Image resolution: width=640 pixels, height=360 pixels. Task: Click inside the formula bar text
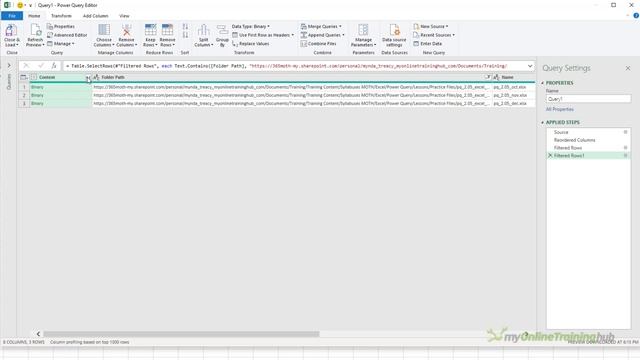point(294,66)
